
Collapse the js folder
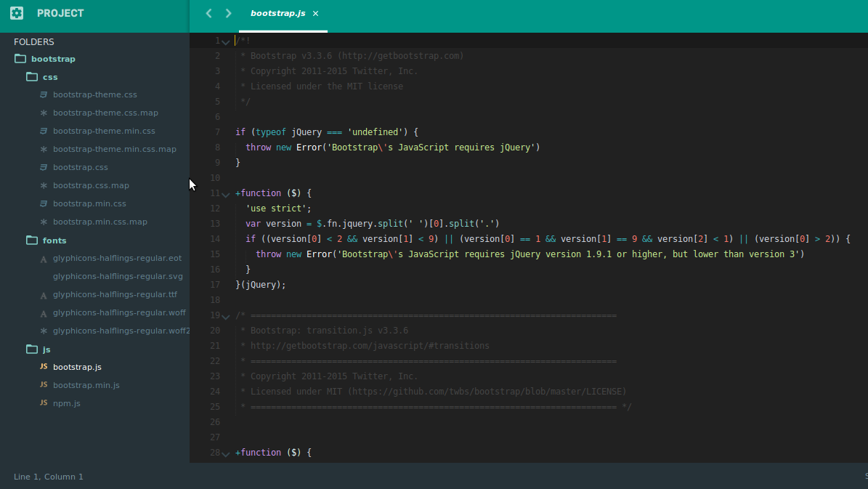(32, 349)
